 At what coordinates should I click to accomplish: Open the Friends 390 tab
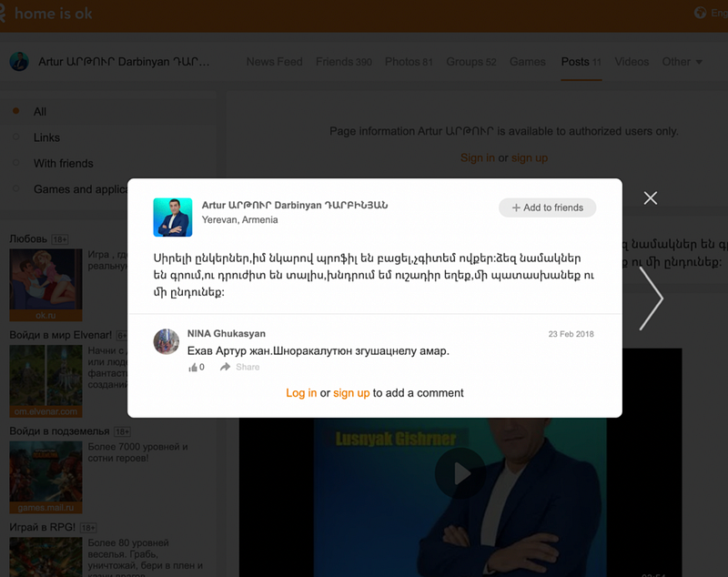click(344, 62)
